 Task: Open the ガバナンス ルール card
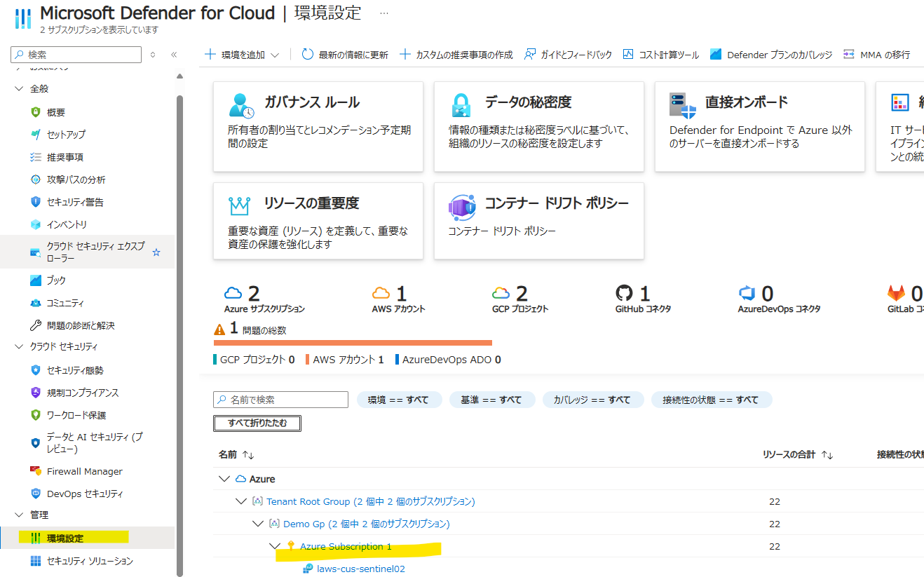coord(318,126)
